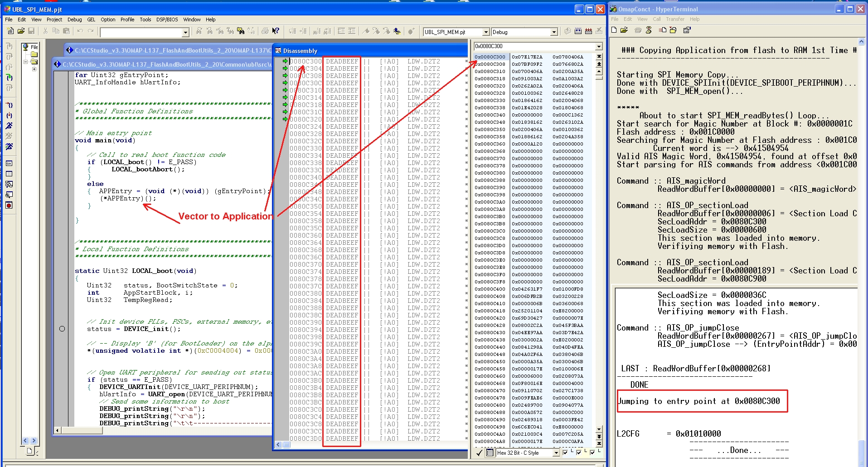Click the memory window properties icon

coord(490,452)
